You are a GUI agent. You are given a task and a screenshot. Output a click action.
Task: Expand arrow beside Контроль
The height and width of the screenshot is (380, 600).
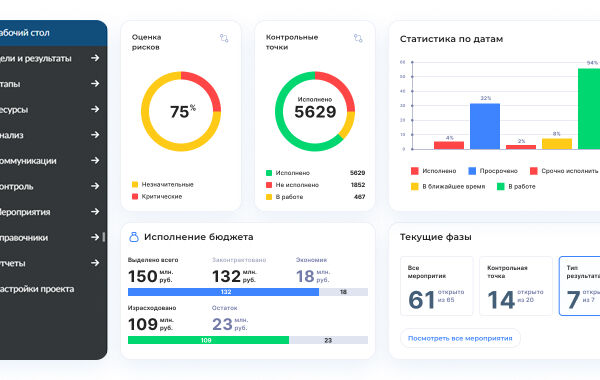[95, 186]
